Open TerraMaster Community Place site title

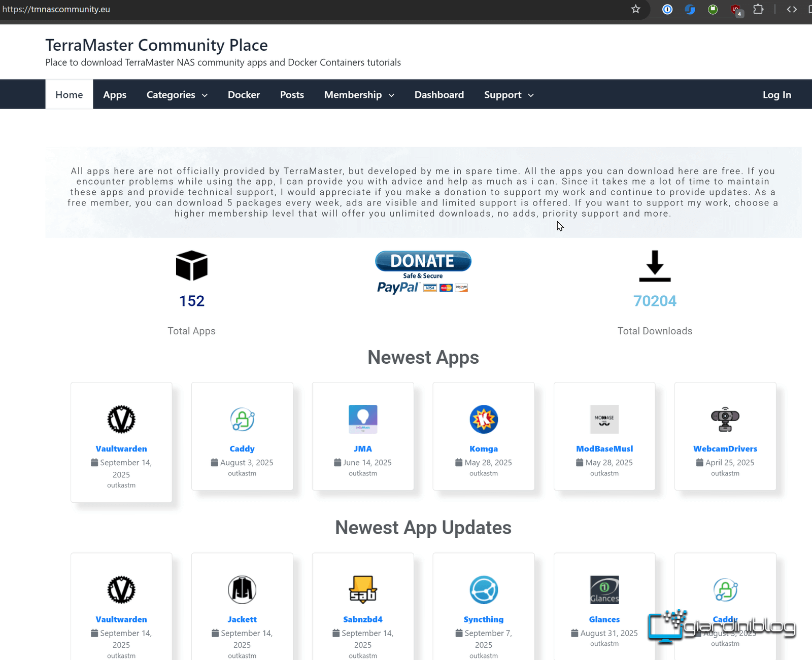pyautogui.click(x=156, y=45)
